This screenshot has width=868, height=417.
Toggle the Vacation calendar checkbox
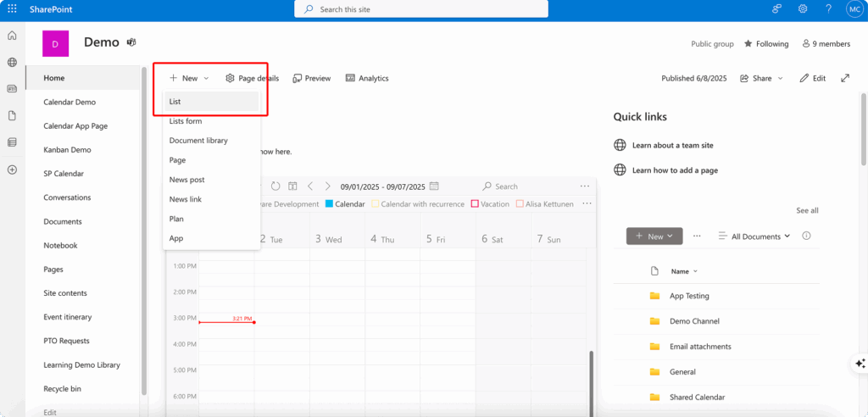pos(475,204)
